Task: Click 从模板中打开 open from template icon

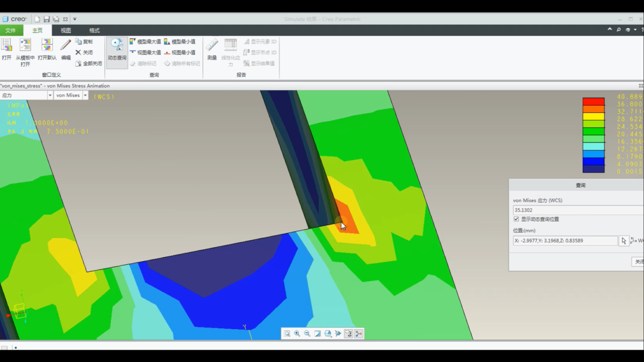Action: tap(25, 51)
